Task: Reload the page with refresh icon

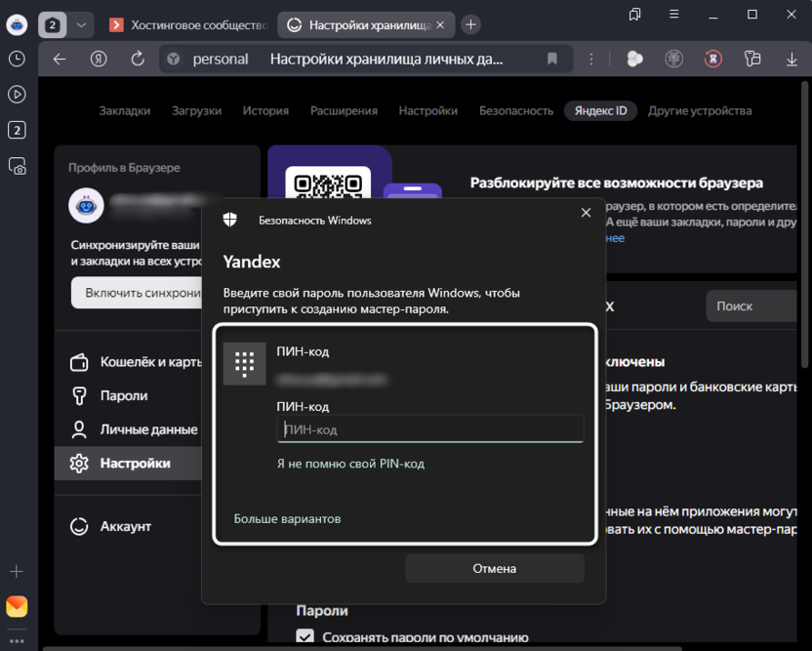Action: [138, 59]
